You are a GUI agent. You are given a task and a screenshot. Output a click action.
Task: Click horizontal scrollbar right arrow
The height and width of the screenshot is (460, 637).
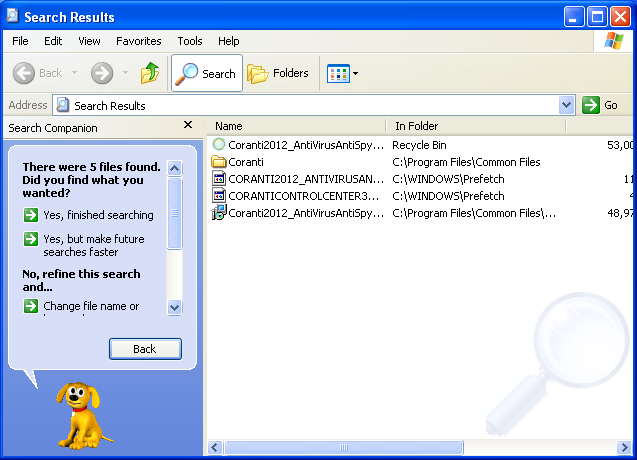tap(624, 447)
